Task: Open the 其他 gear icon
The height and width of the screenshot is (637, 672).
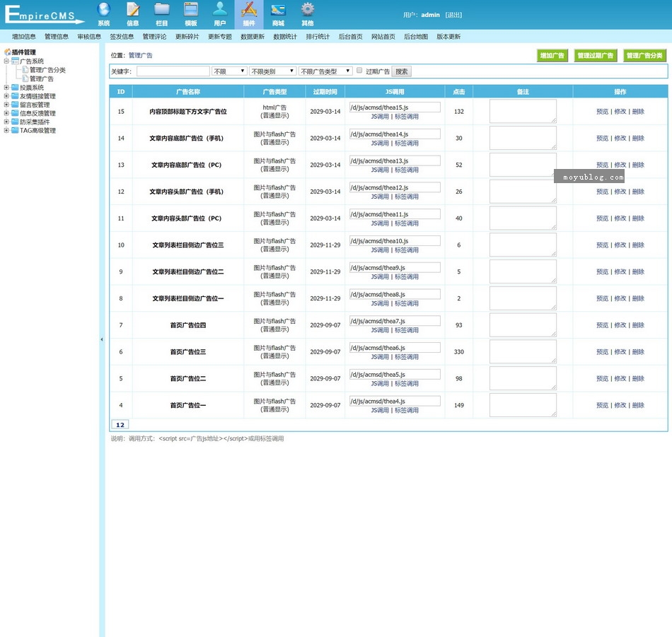Action: click(307, 9)
